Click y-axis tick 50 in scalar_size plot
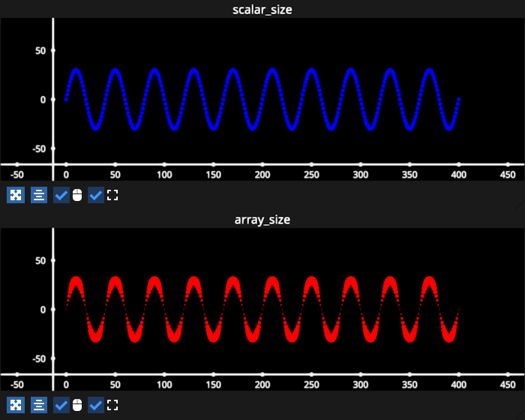The width and height of the screenshot is (525, 420). click(x=37, y=50)
